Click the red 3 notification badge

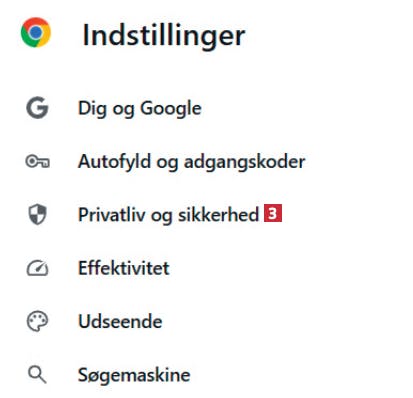point(273,213)
